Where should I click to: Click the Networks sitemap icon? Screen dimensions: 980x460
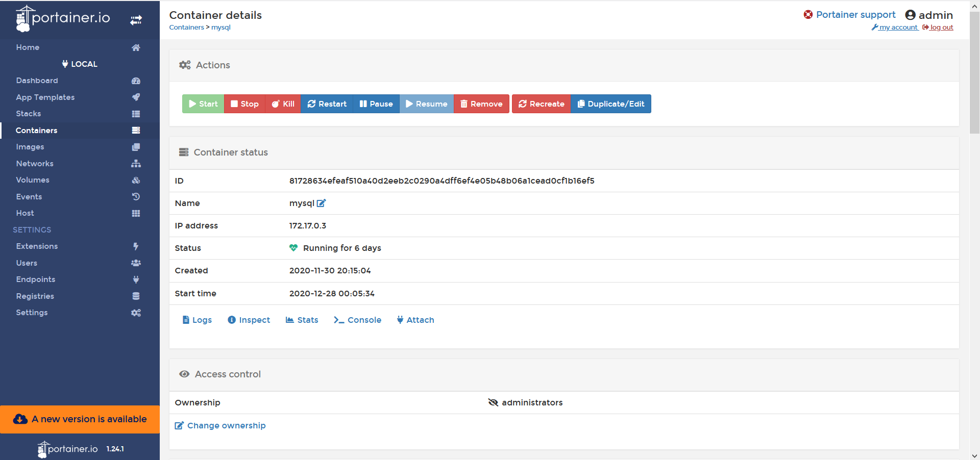click(x=136, y=164)
